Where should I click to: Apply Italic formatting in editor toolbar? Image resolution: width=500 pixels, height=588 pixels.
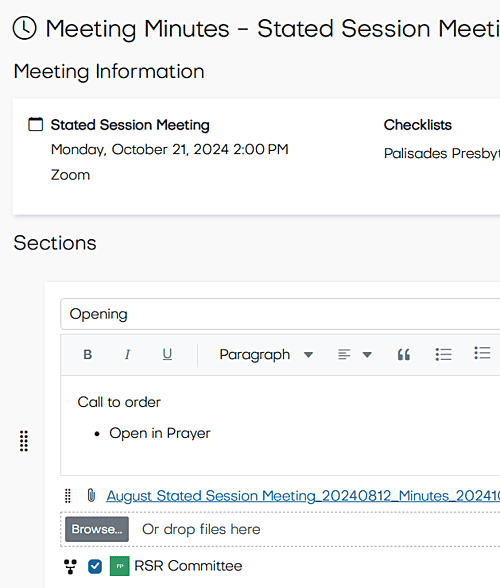point(128,354)
